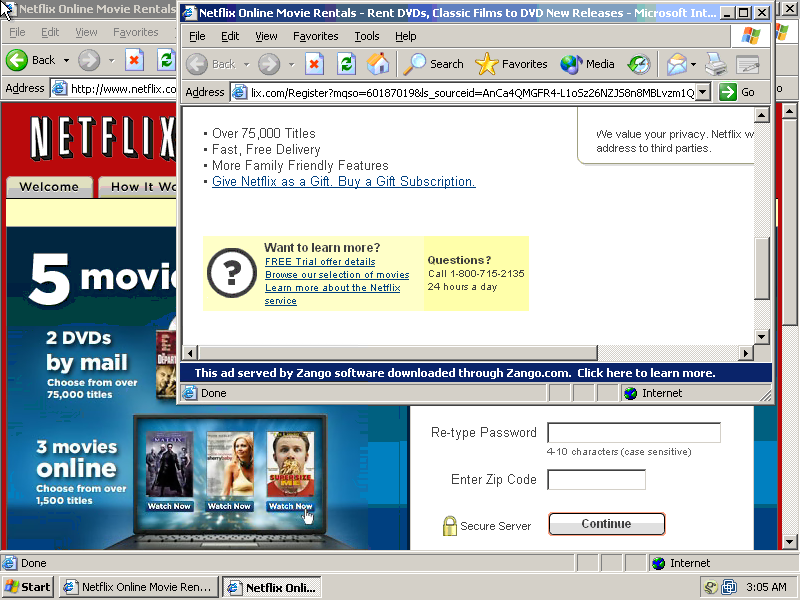The height and width of the screenshot is (600, 800).
Task: Click the green Go arrow beside the address bar
Action: [x=728, y=92]
